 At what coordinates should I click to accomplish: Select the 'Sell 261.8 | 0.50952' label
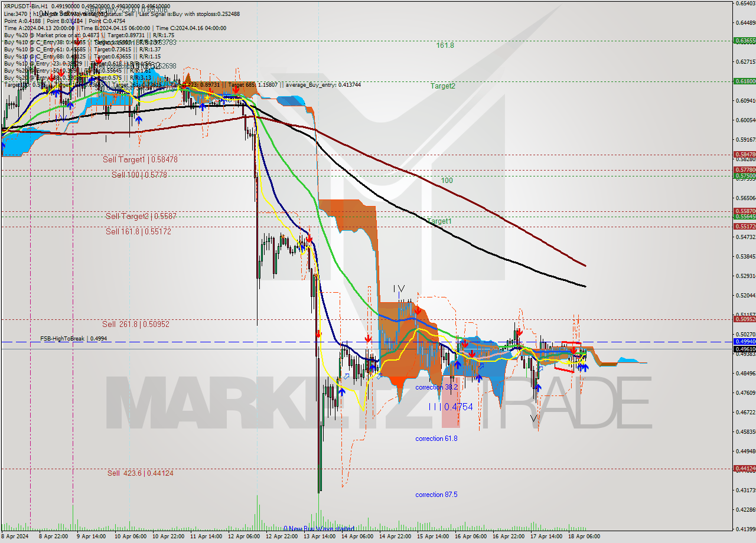[136, 325]
